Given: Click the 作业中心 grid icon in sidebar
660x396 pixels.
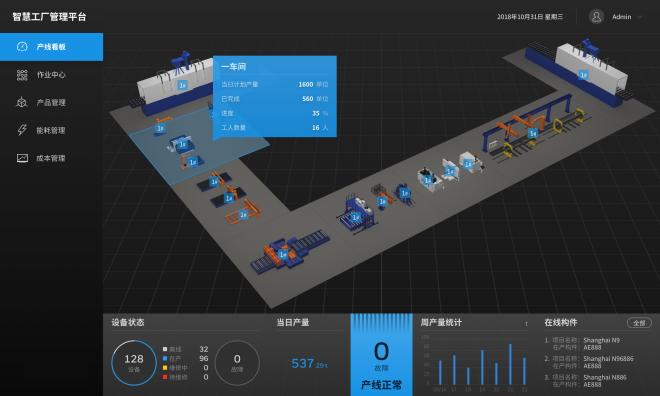Looking at the screenshot, I should pos(22,75).
